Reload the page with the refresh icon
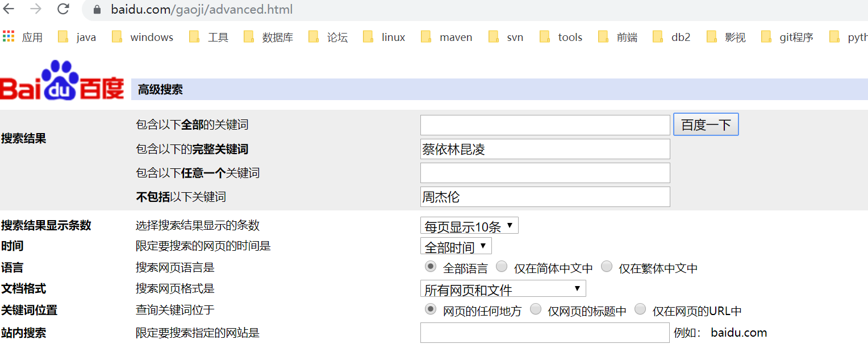 point(62,9)
